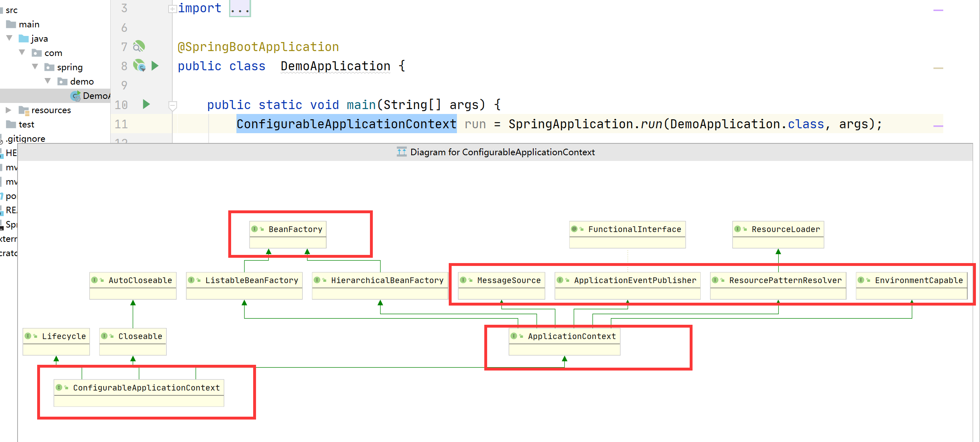Click the interface icon on MessageSource node
Viewport: 980px width, 442px height.
coord(463,280)
